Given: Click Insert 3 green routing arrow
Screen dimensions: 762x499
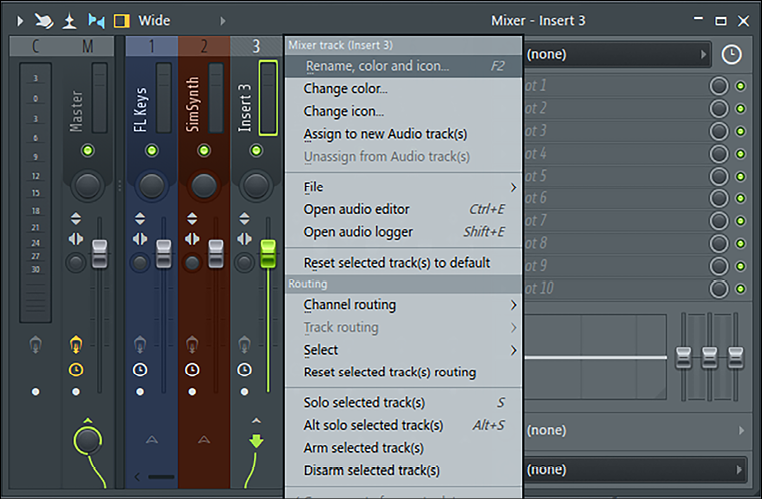Looking at the screenshot, I should 256,441.
